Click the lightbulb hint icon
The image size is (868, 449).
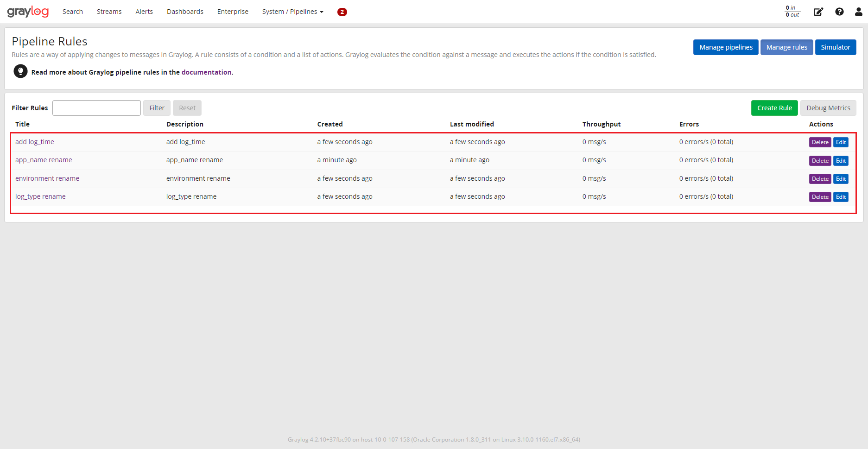pyautogui.click(x=20, y=71)
